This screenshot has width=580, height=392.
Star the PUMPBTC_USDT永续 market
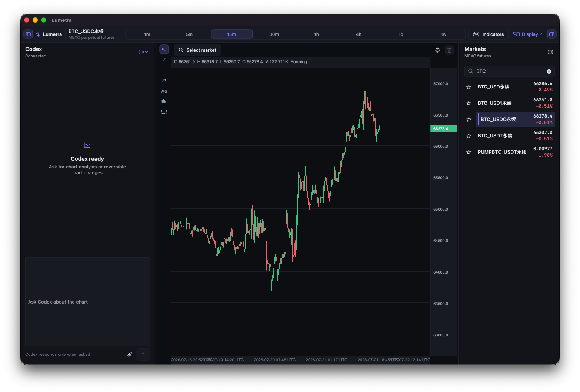469,152
